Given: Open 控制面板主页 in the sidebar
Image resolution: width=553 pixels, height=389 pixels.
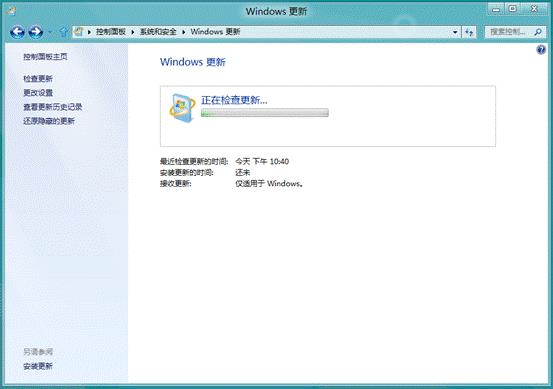Looking at the screenshot, I should [x=45, y=56].
